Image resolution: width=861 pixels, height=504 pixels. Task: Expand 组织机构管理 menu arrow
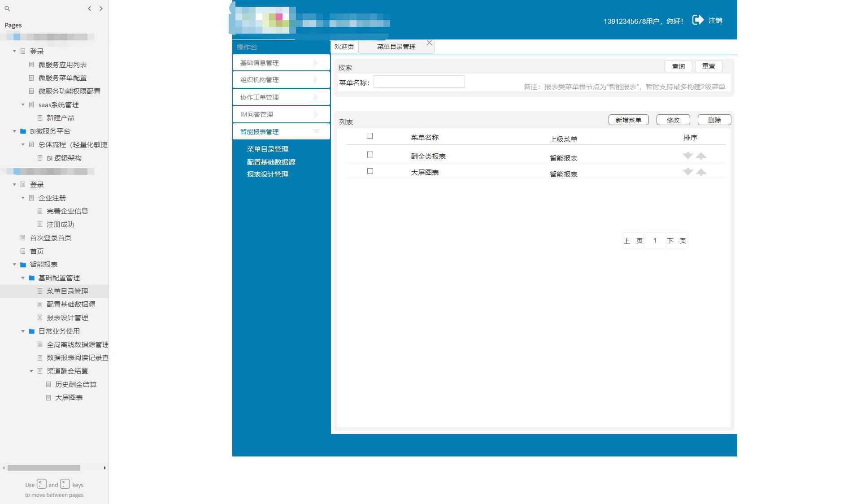316,80
